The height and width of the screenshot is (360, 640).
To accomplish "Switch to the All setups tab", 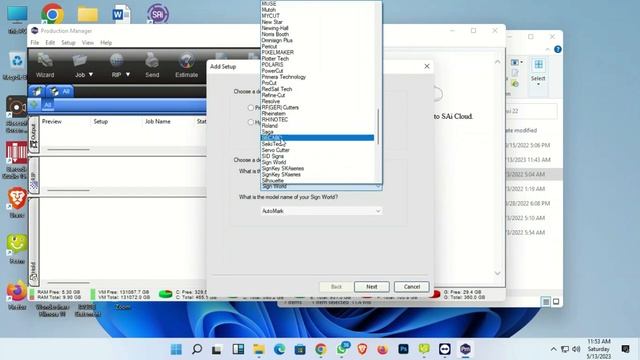I will pyautogui.click(x=60, y=91).
